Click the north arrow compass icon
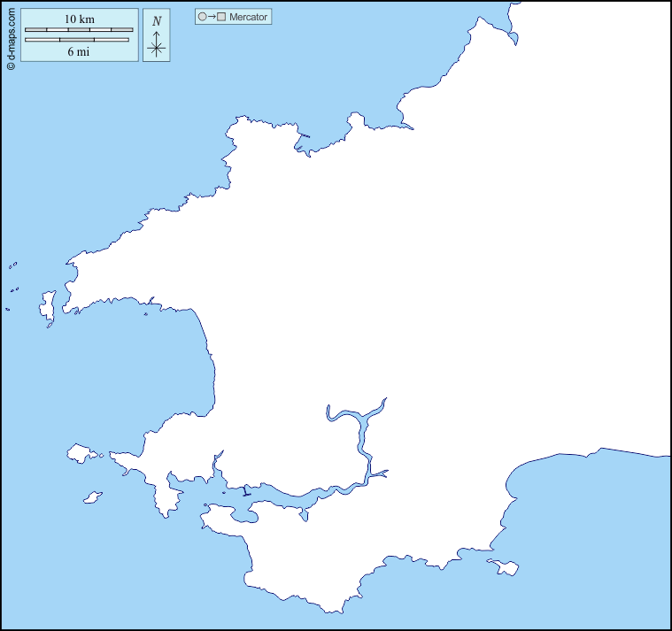This screenshot has height=631, width=672. tap(157, 46)
